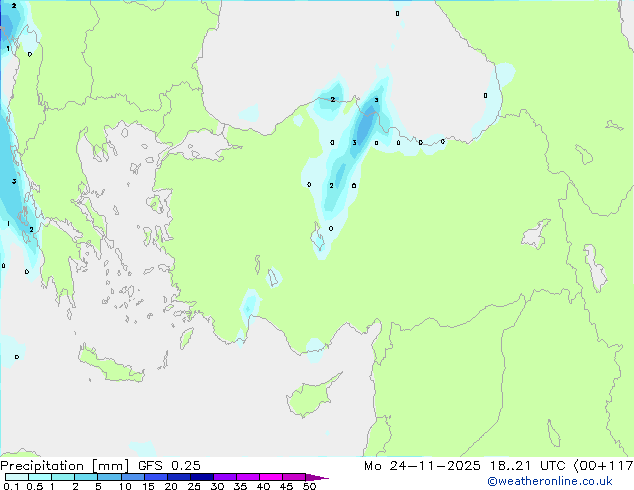Click the 'Mo 24-11-2025' date text
The width and height of the screenshot is (634, 490).
pos(422,466)
